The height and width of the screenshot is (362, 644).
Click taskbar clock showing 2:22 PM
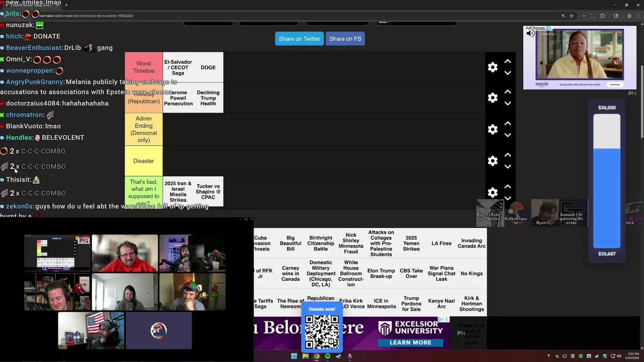(631, 356)
